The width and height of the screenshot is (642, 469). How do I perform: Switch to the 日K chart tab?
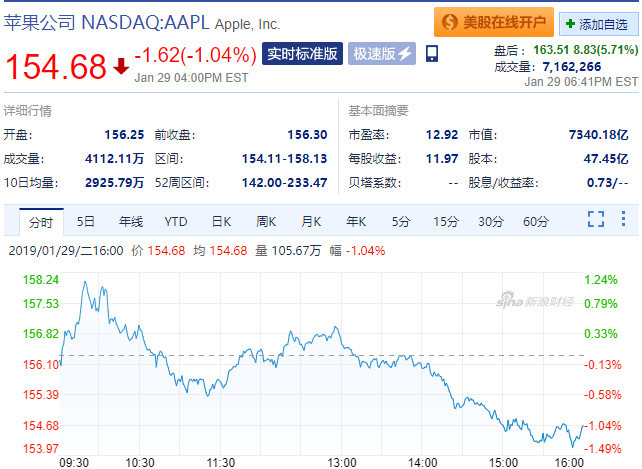[x=221, y=222]
